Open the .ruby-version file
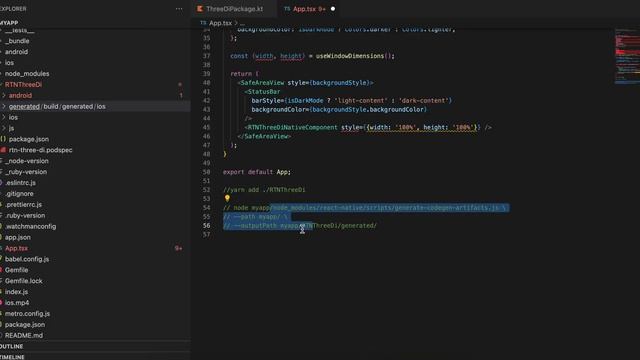Image resolution: width=640 pixels, height=360 pixels. 25,216
